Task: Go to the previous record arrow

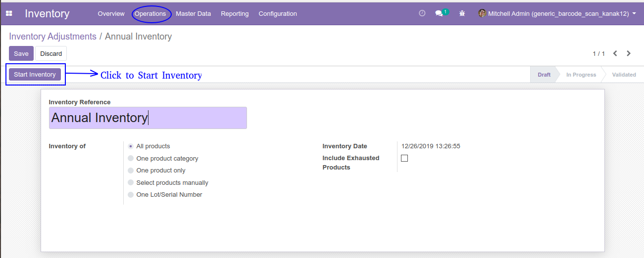Action: click(615, 53)
